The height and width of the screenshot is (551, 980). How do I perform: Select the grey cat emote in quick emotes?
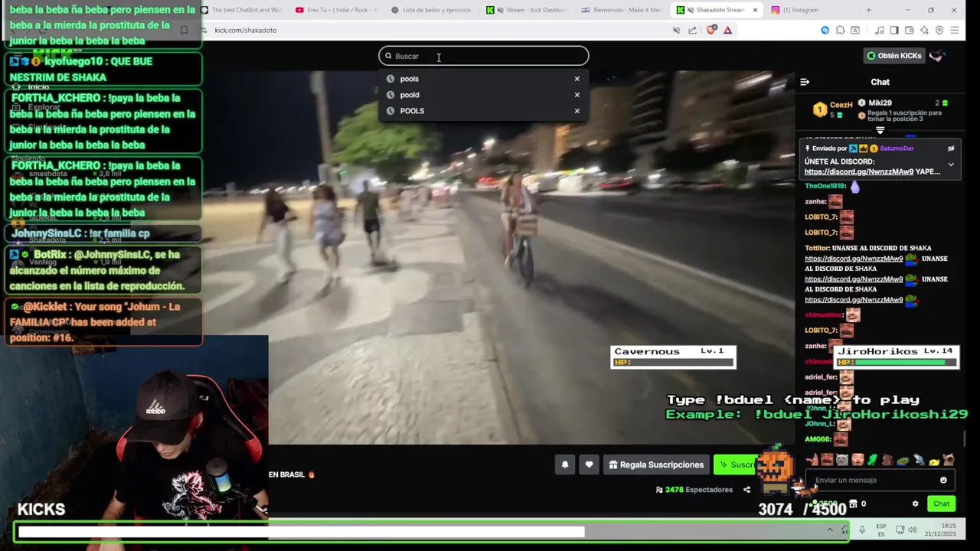[842, 459]
